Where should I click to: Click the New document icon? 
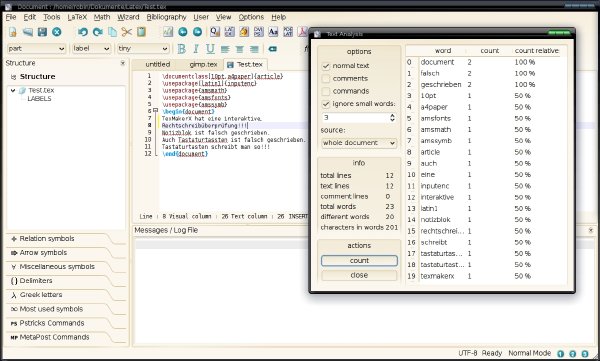[x=13, y=32]
